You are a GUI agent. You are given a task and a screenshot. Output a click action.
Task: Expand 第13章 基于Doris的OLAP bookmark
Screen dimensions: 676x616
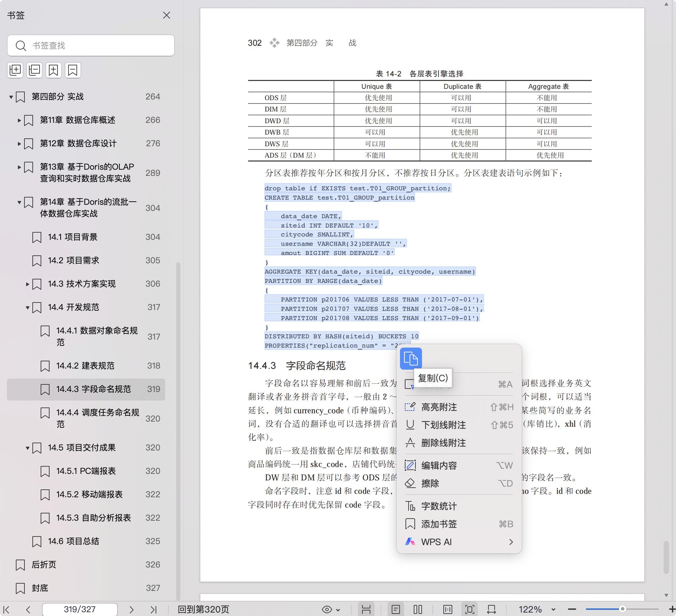point(19,167)
